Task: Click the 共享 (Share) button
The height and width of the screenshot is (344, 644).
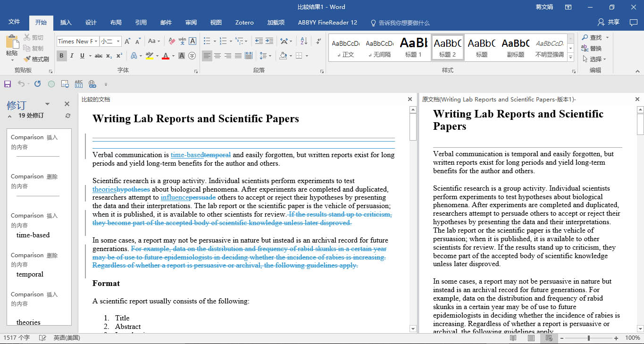Action: [x=609, y=22]
